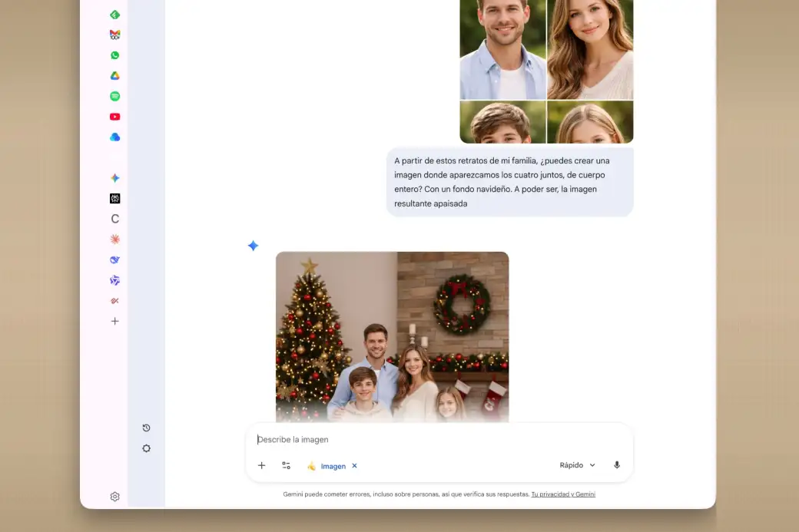Click the plus button to add a sidebar app

[x=114, y=321]
